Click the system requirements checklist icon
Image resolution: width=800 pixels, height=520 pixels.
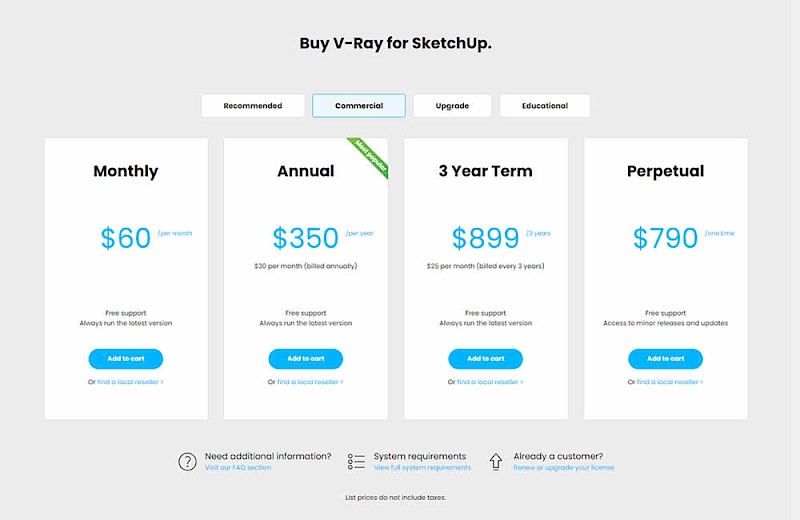pyautogui.click(x=356, y=461)
